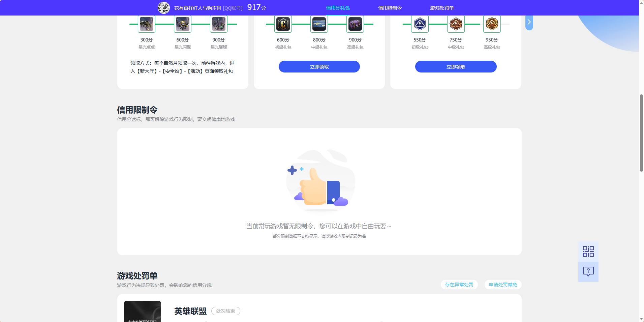Click the 900分 星光璀璨 reward icon
Image resolution: width=644 pixels, height=322 pixels.
pyautogui.click(x=219, y=24)
